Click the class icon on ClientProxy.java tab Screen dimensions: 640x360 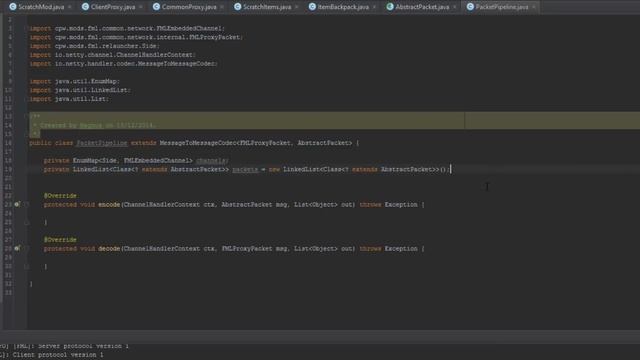coord(85,7)
